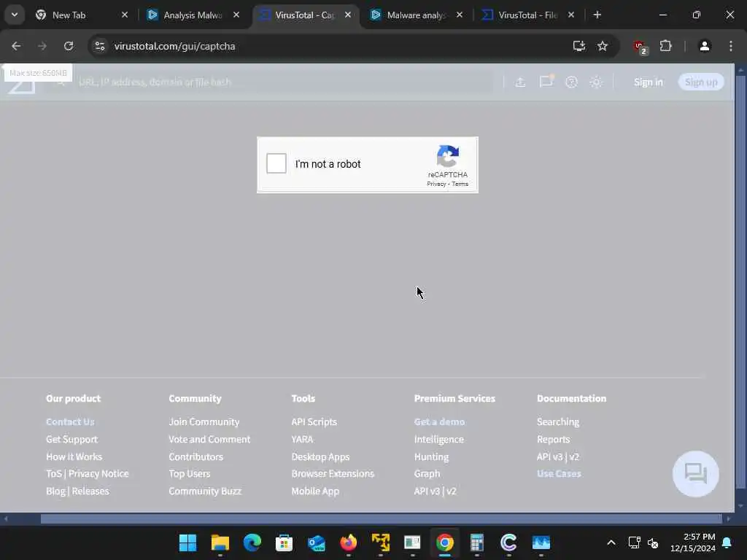
Task: Click the vertical page scrollbar
Action: tap(740, 281)
